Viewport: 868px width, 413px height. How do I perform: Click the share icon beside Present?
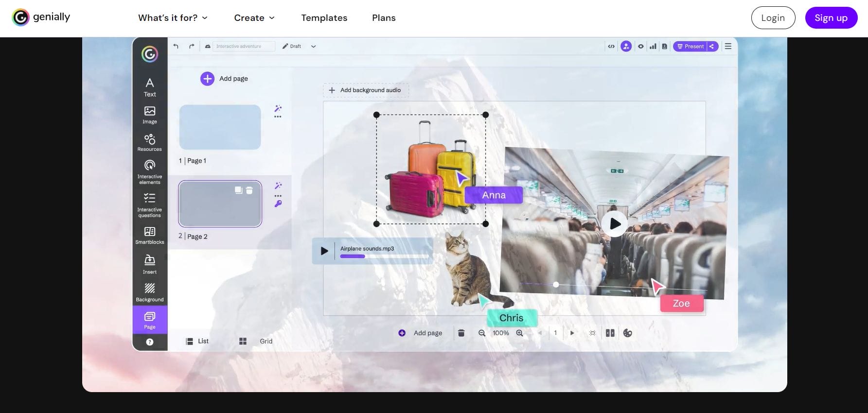(712, 46)
